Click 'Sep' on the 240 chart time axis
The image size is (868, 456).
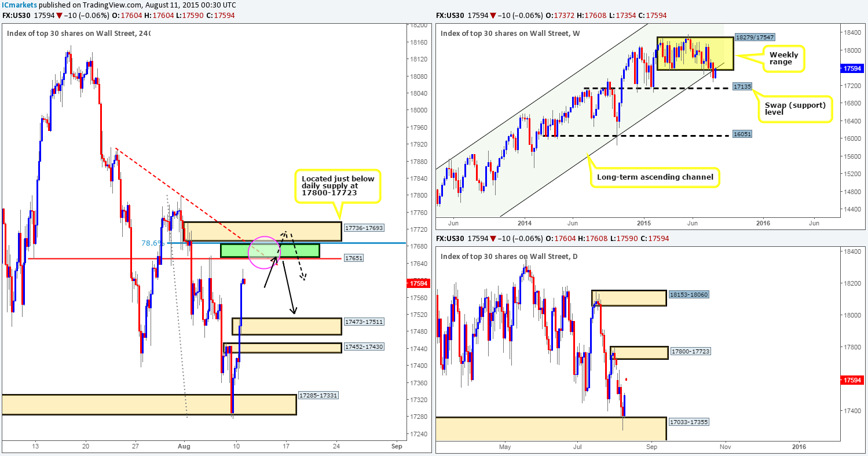point(396,447)
